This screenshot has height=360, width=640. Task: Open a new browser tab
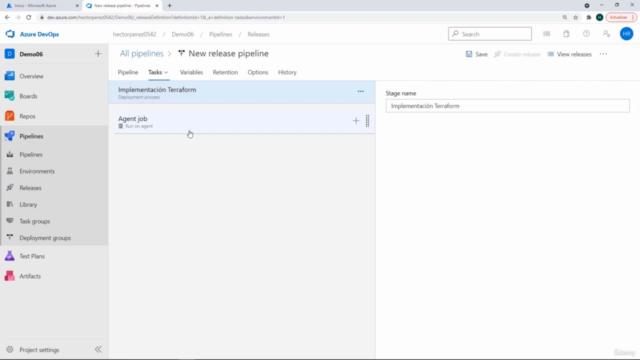169,6
